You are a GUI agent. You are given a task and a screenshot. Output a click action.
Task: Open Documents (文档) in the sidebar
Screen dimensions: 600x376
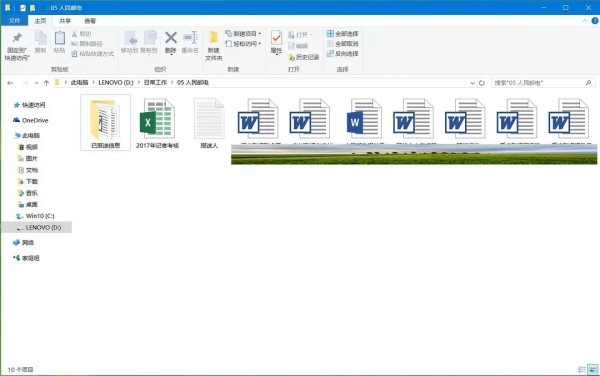28,170
